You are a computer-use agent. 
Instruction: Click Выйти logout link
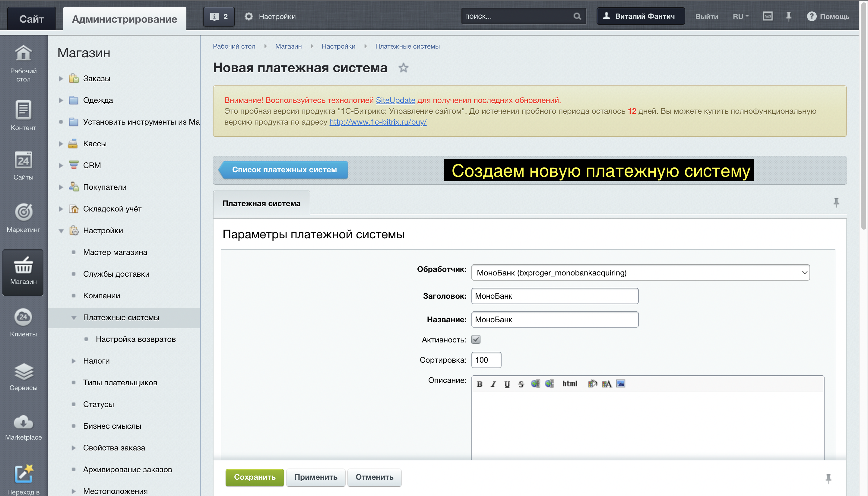point(707,16)
